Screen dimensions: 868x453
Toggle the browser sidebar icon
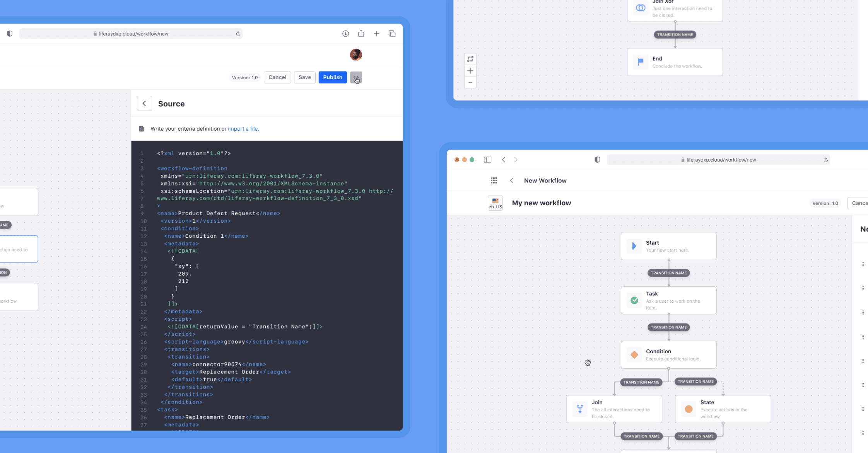point(487,160)
